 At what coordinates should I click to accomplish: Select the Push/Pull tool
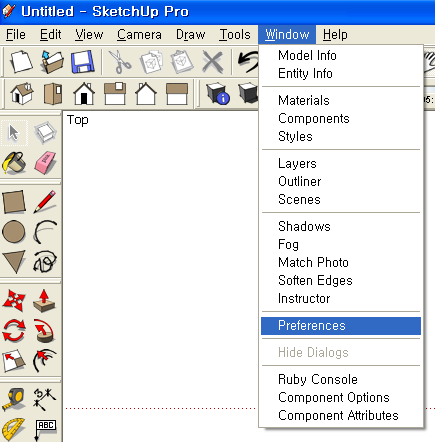45,300
